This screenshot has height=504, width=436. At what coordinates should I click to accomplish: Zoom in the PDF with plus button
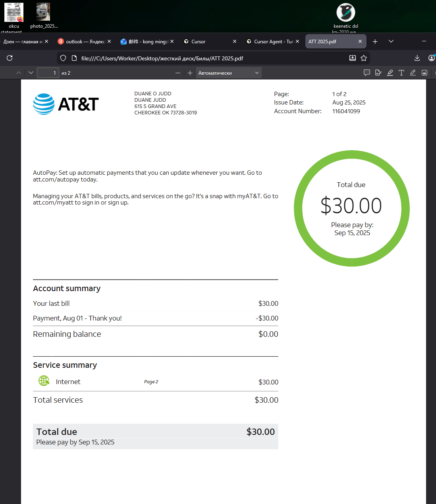(190, 73)
